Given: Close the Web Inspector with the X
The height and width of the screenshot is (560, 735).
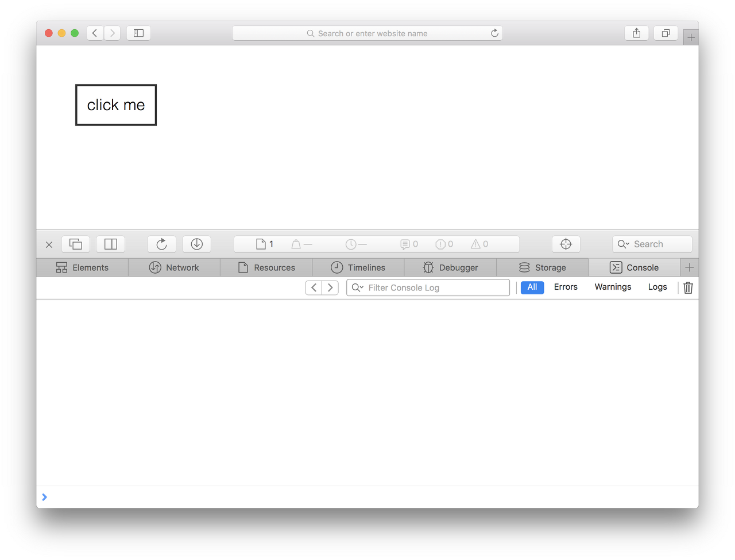Looking at the screenshot, I should [49, 244].
